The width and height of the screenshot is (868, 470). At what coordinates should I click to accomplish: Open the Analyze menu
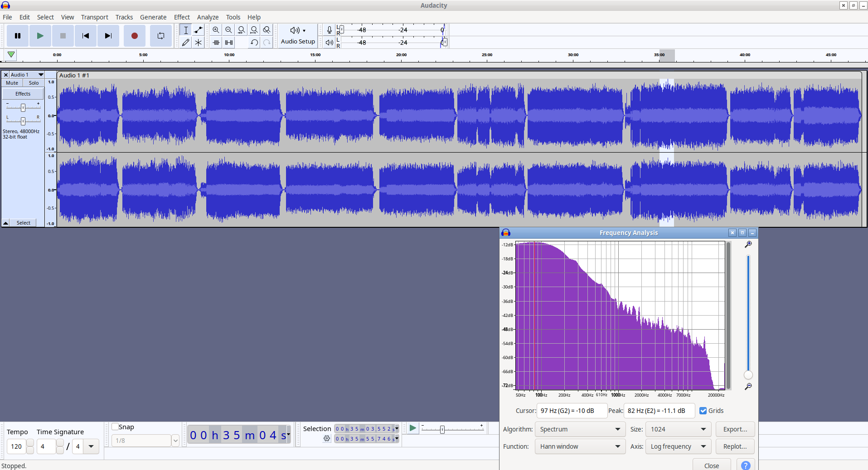pos(208,17)
